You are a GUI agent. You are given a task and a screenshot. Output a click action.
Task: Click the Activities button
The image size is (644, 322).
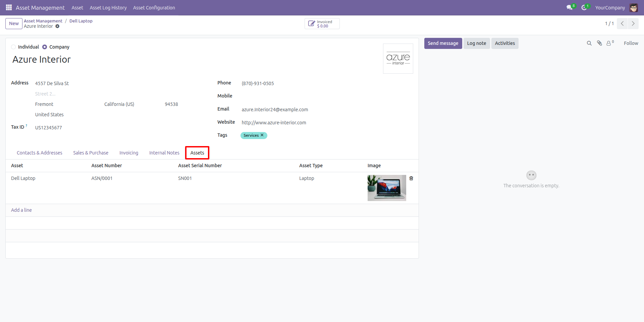(505, 43)
